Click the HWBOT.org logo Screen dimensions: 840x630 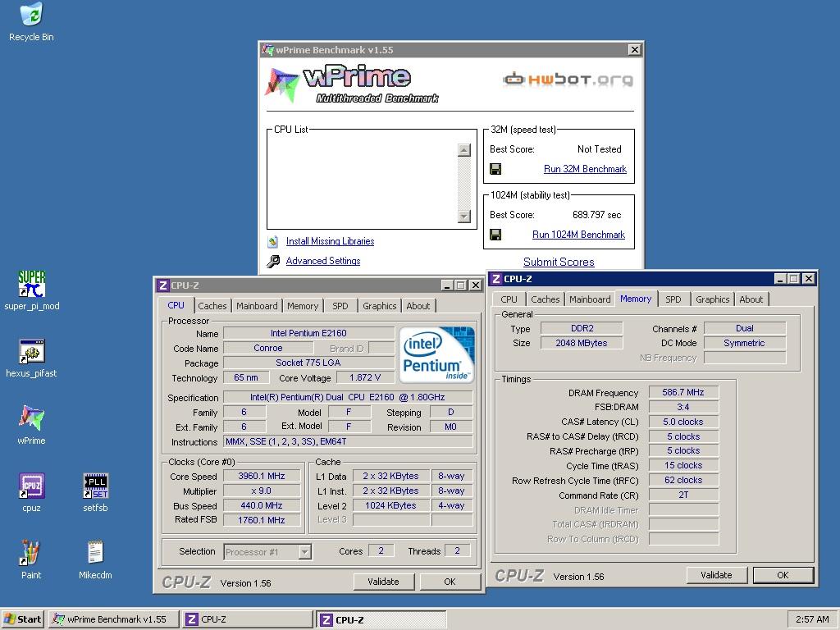point(568,80)
